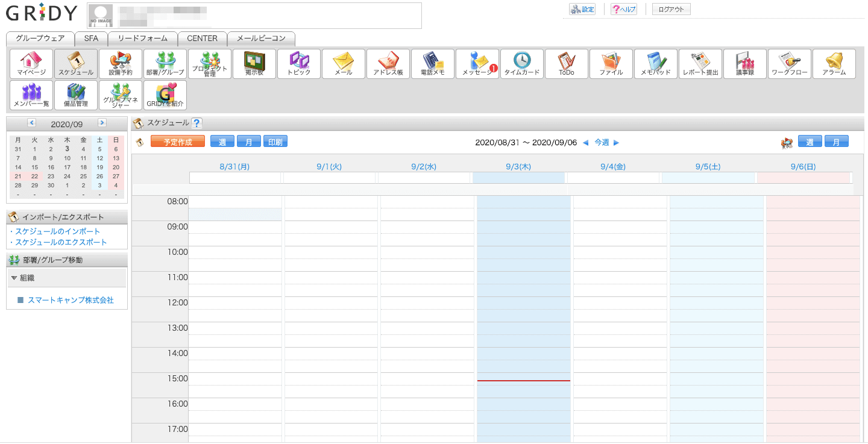Show next week using right arrow
868x444 pixels.
coord(616,143)
